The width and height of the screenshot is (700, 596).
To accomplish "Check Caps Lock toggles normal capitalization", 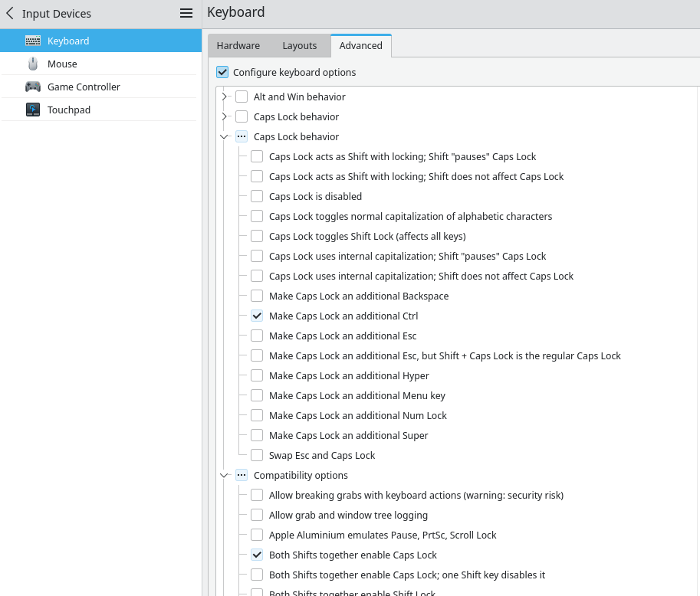I will click(x=257, y=216).
